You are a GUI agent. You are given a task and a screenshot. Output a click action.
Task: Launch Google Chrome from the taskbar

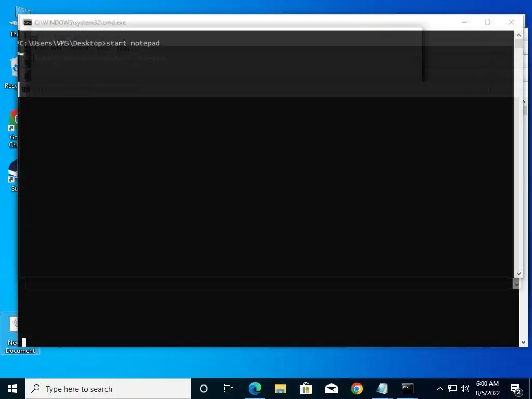coord(356,389)
